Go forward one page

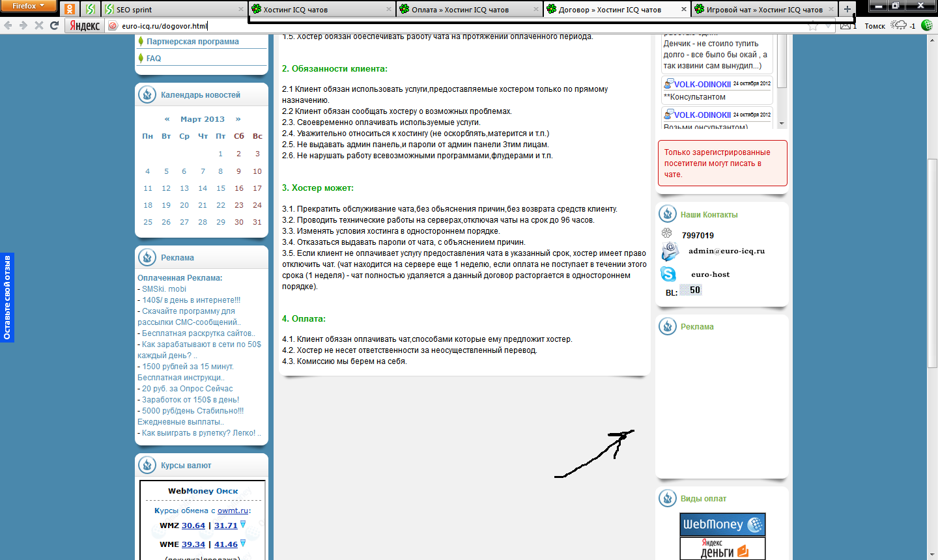click(x=23, y=25)
